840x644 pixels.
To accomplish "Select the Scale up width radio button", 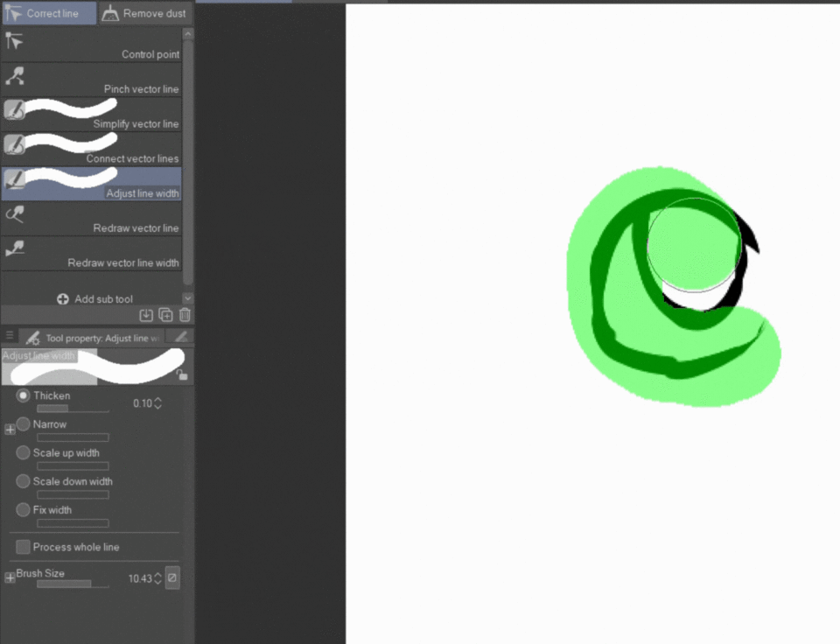I will [x=23, y=452].
